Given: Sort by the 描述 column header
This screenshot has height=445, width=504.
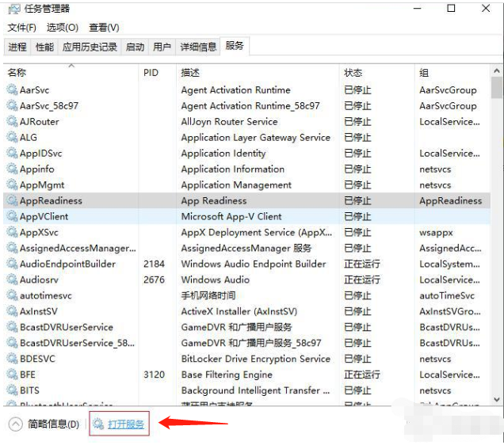Looking at the screenshot, I should tap(258, 73).
